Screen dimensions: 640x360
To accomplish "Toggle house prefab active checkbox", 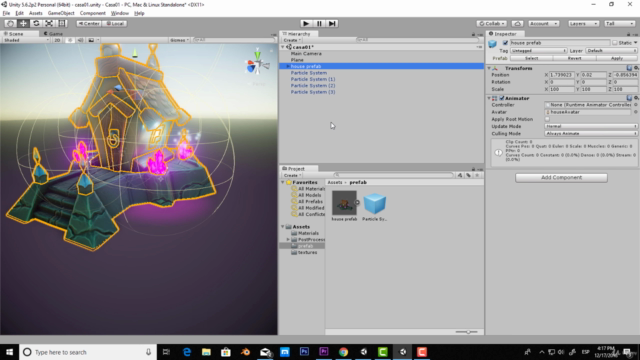I will coord(505,43).
